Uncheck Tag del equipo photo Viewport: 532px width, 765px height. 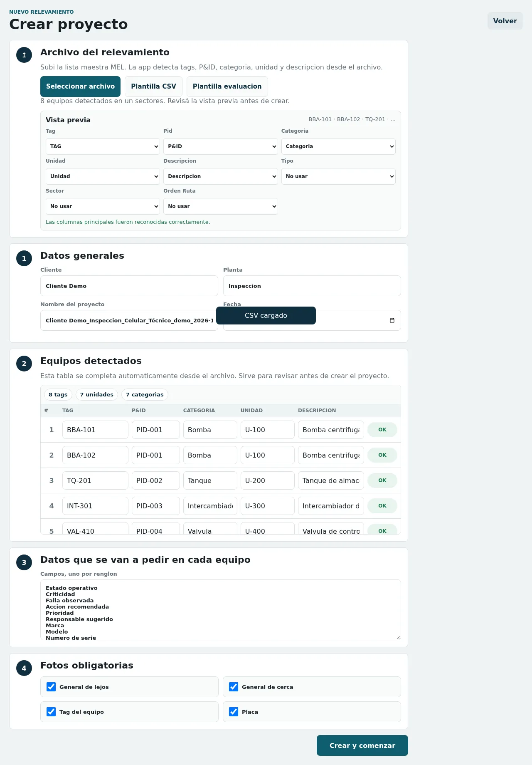pos(51,712)
